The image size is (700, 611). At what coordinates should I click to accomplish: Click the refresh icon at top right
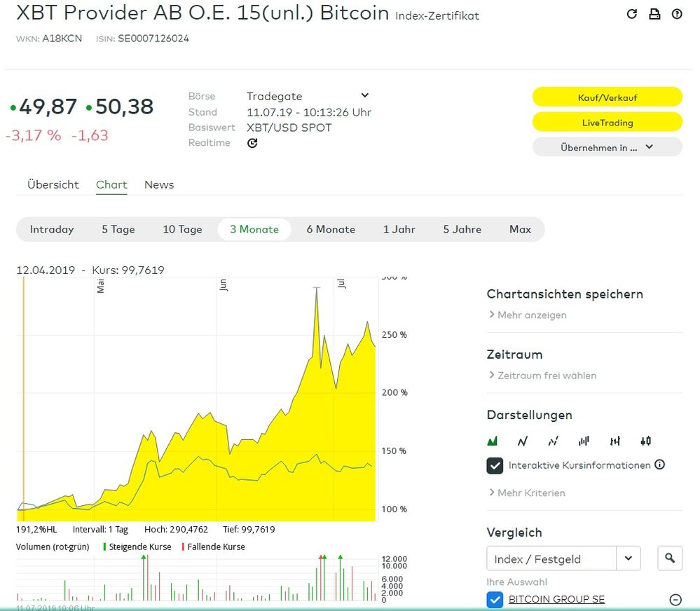[632, 14]
